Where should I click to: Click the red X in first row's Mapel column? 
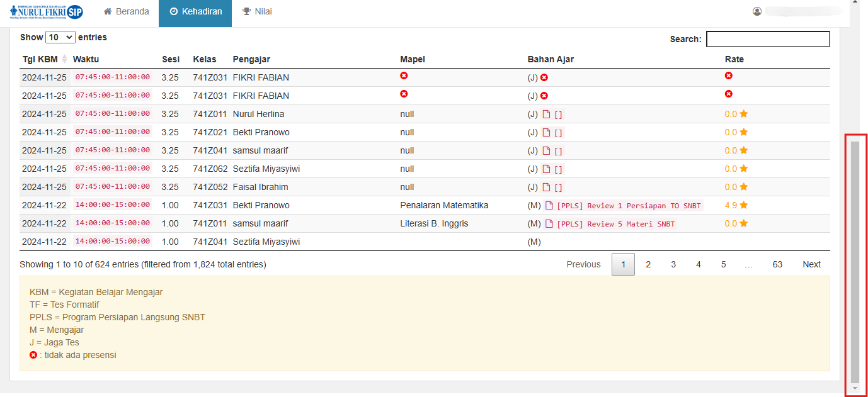(x=404, y=75)
